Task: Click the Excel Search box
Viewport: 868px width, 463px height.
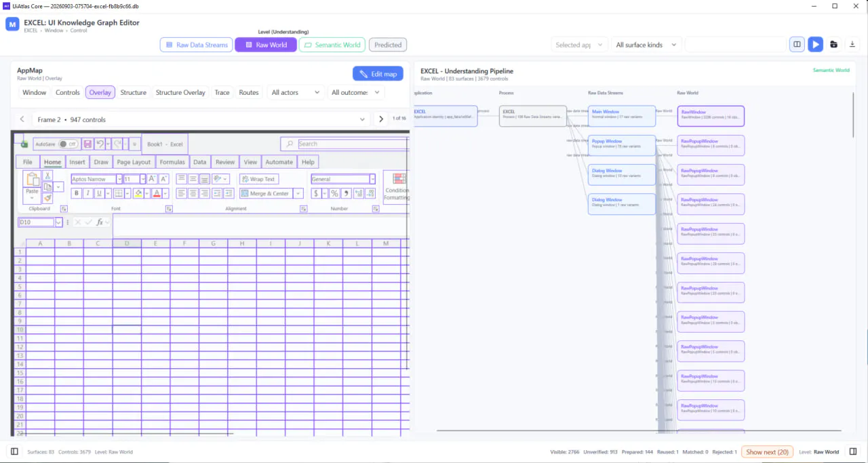Action: pyautogui.click(x=344, y=144)
